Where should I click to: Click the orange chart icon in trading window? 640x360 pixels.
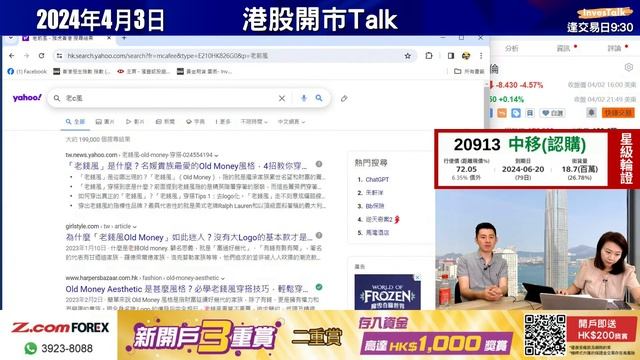point(502,113)
